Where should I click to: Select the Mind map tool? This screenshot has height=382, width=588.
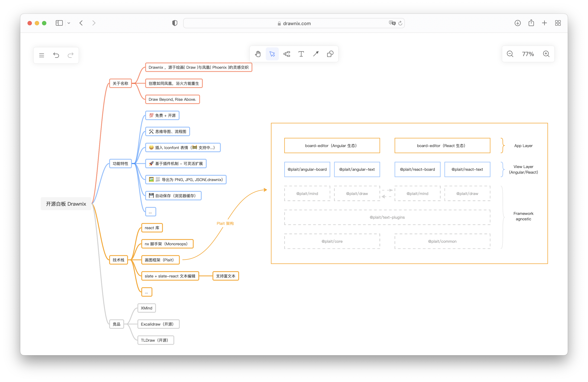(x=287, y=54)
